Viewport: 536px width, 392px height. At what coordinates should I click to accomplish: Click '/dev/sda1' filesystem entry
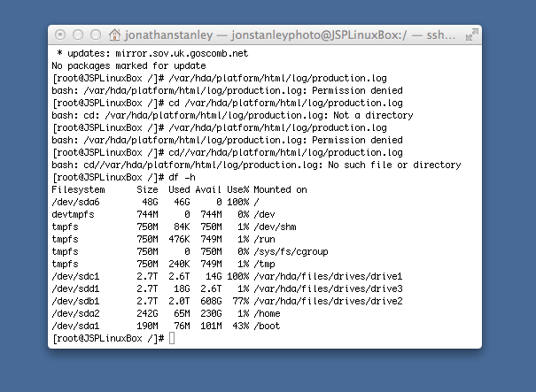click(x=75, y=327)
